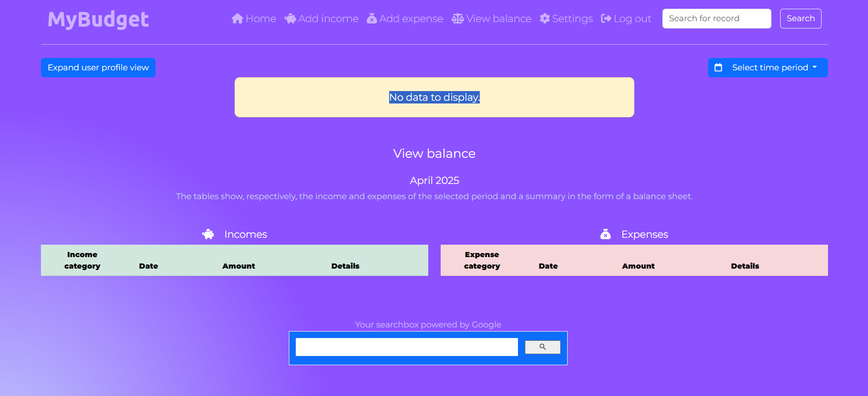Click the calendar icon on time period button
The image size is (868, 396).
tap(718, 68)
